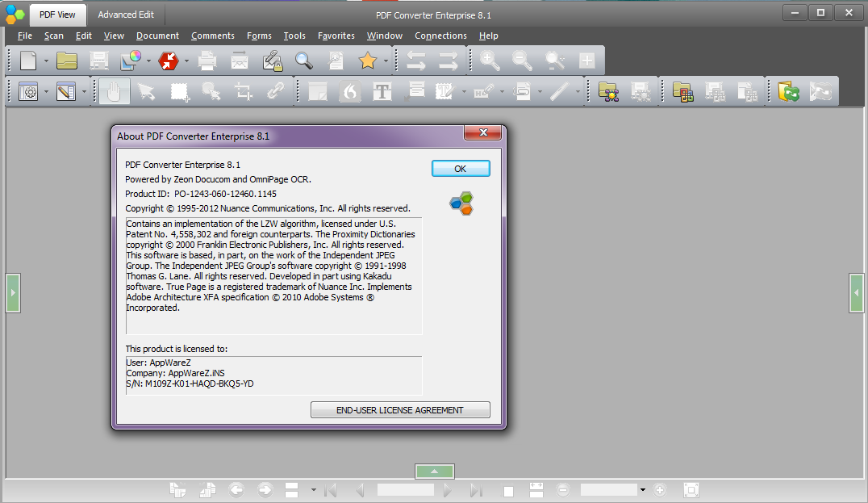Click the sticky Note tool icon
This screenshot has height=503, width=868.
317,91
